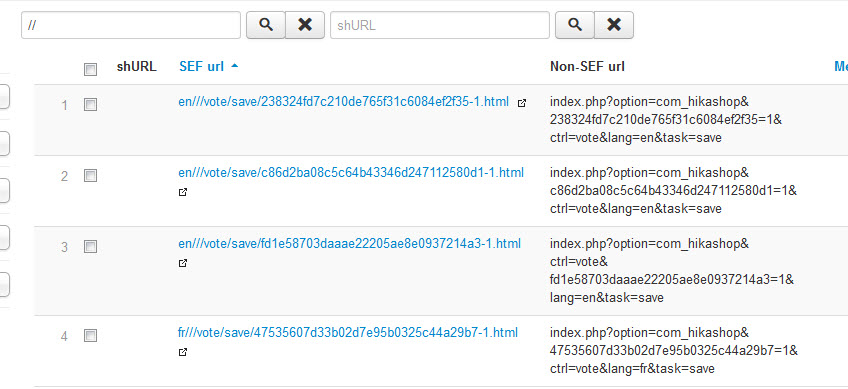Click the magnifier search icon beside the '//' field
This screenshot has width=848, height=389.
pyautogui.click(x=266, y=25)
